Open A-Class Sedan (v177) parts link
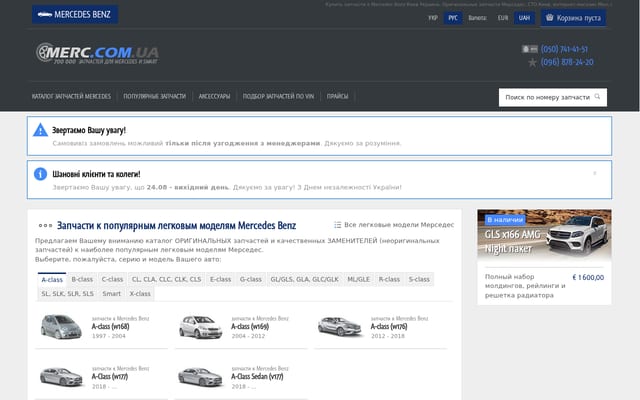The width and height of the screenshot is (640, 400). (257, 376)
